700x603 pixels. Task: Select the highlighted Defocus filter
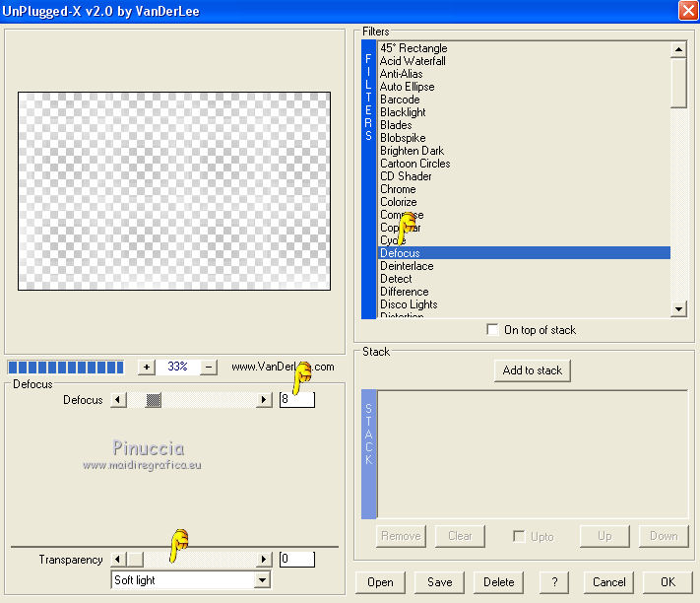(x=524, y=253)
